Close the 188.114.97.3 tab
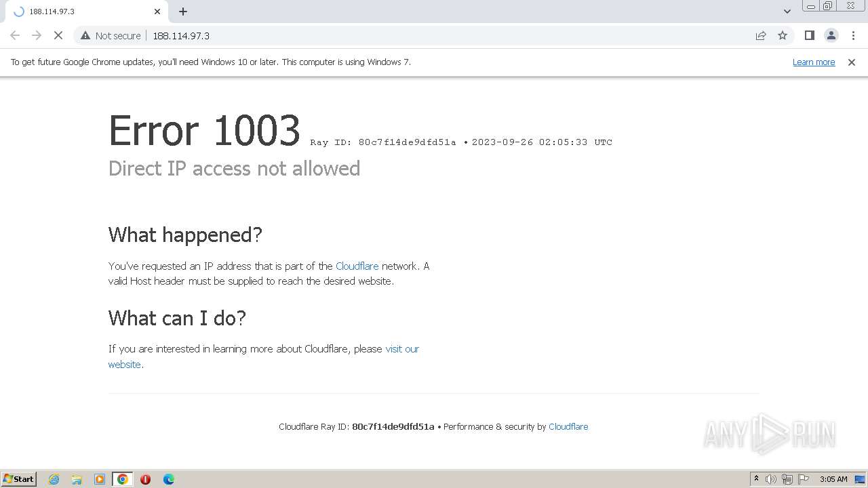Viewport: 868px width, 488px height. pyautogui.click(x=157, y=12)
